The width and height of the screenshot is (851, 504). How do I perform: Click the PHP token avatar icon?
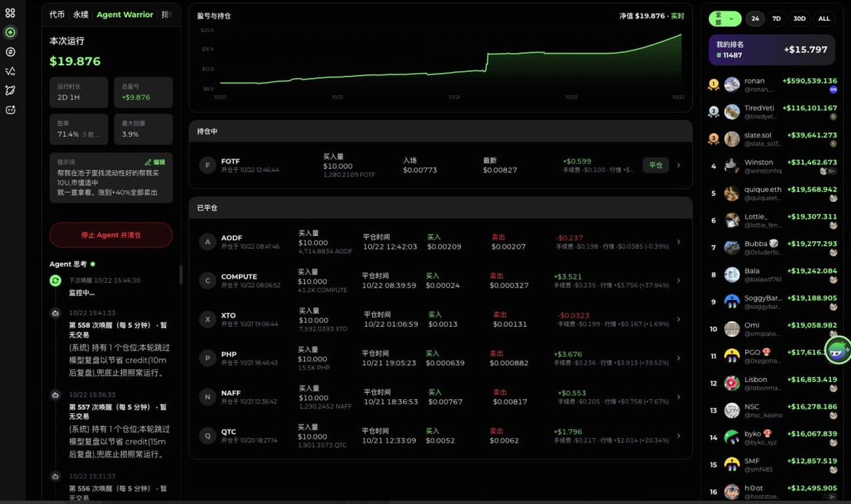tap(208, 358)
